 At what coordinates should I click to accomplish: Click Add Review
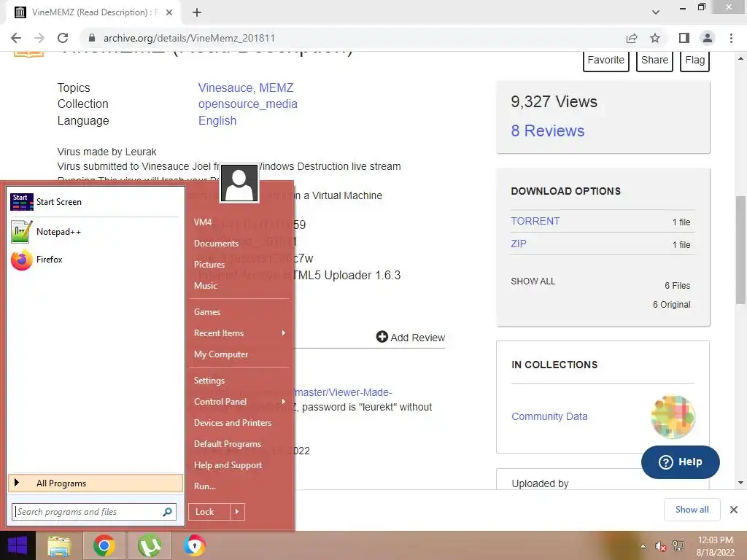click(x=411, y=338)
